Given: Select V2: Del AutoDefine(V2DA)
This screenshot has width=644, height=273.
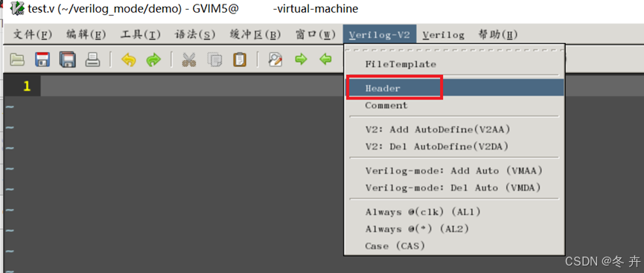Looking at the screenshot, I should [455, 147].
